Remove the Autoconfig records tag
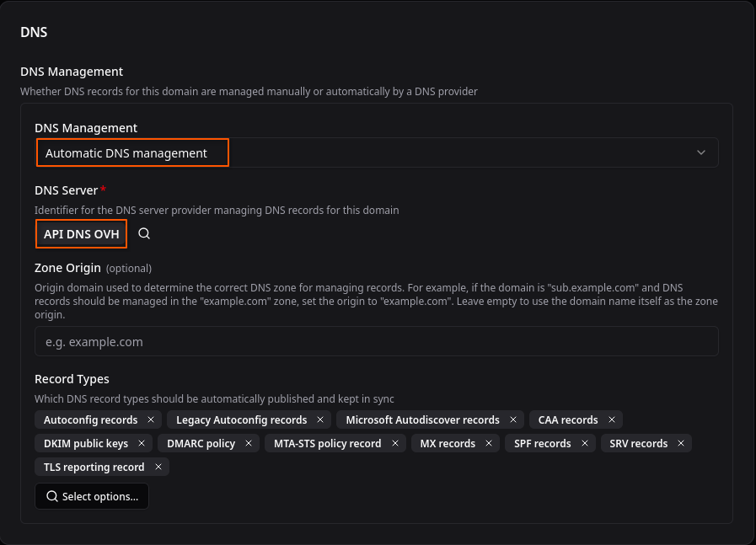This screenshot has width=756, height=545. click(x=151, y=419)
